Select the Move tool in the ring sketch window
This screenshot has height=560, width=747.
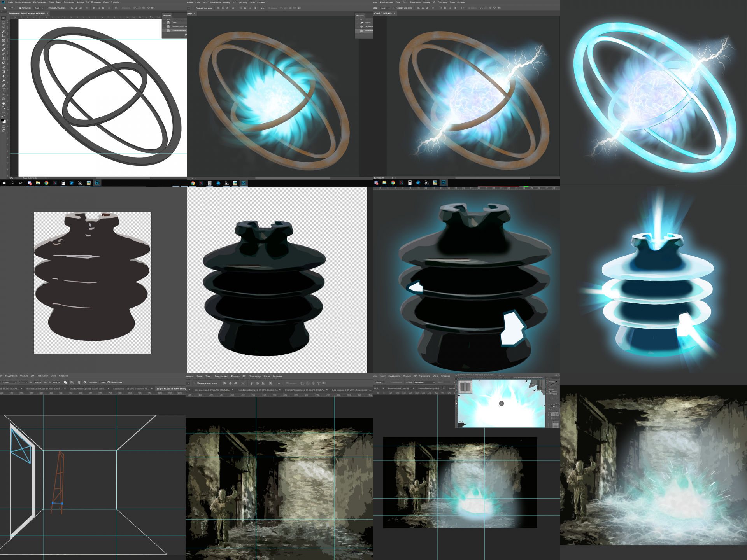(x=3, y=18)
